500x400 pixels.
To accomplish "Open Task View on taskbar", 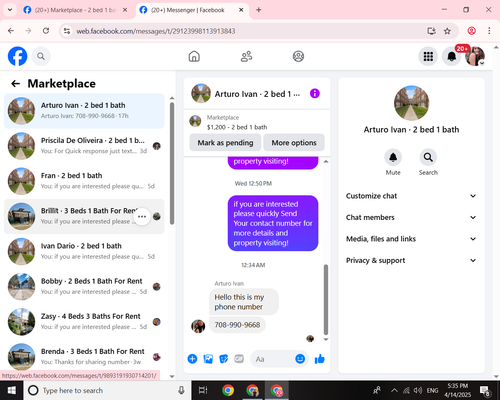I will click(203, 390).
